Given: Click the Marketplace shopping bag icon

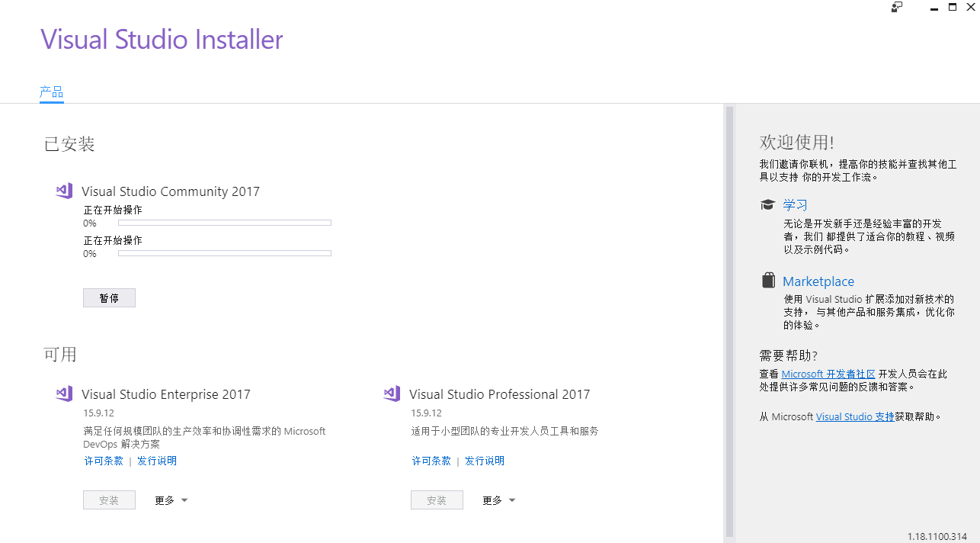Looking at the screenshot, I should pos(768,281).
